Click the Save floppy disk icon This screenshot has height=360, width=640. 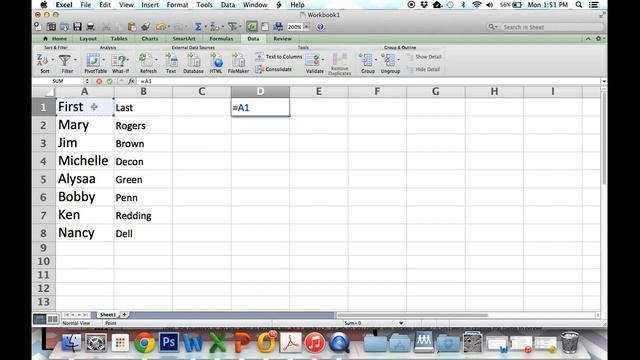78,27
